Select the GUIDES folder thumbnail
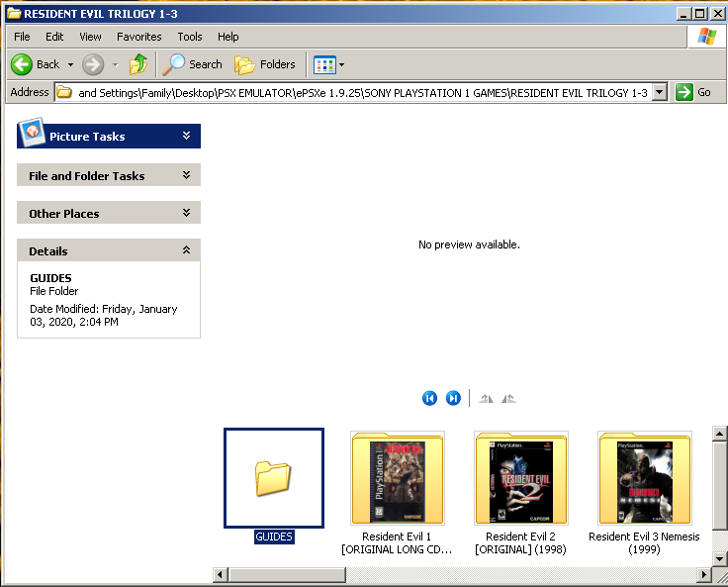The image size is (728, 587). 274,478
